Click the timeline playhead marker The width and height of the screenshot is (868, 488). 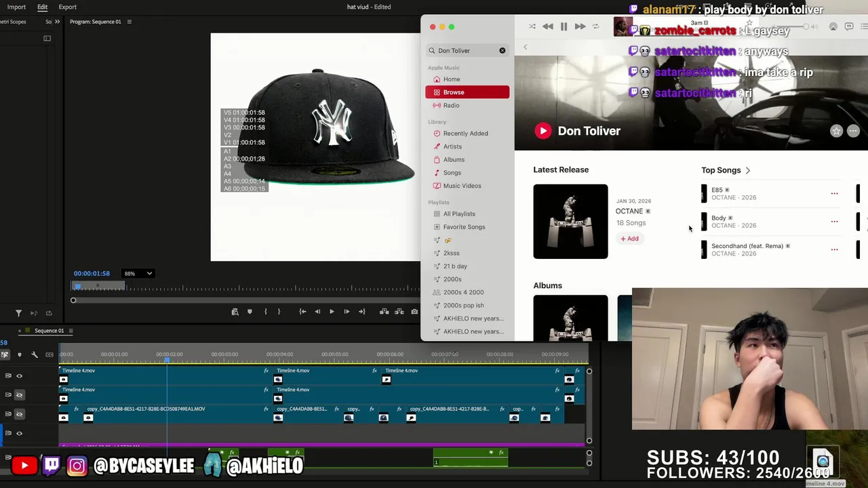[x=167, y=359]
